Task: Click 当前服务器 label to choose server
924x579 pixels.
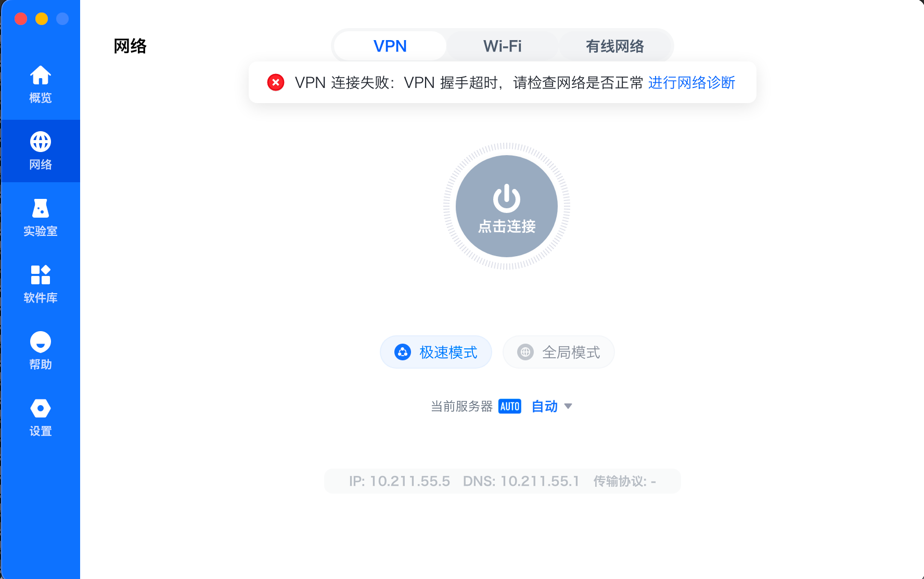Action: 461,406
